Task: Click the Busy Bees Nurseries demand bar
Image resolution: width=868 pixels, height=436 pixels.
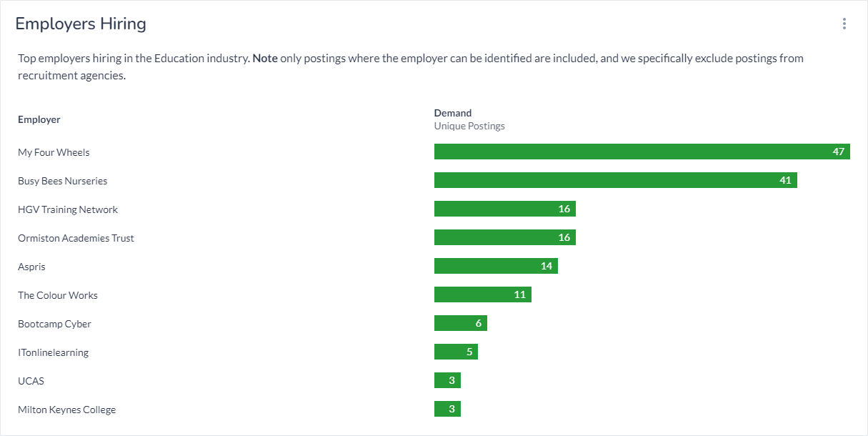Action: pos(614,180)
